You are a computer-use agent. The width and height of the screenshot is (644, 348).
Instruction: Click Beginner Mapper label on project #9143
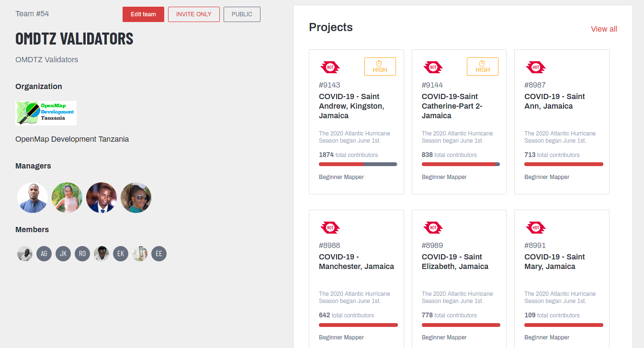341,177
